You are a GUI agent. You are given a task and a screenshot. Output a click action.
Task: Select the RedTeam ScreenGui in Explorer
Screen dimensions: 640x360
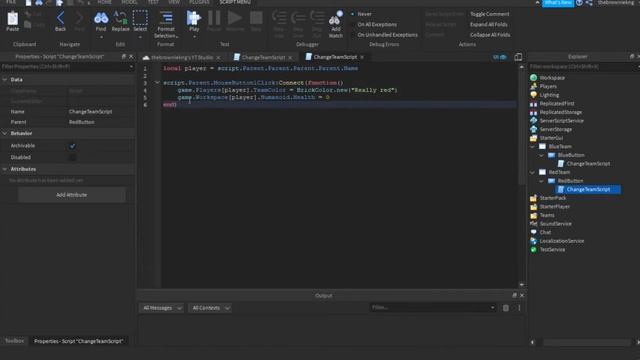point(559,172)
